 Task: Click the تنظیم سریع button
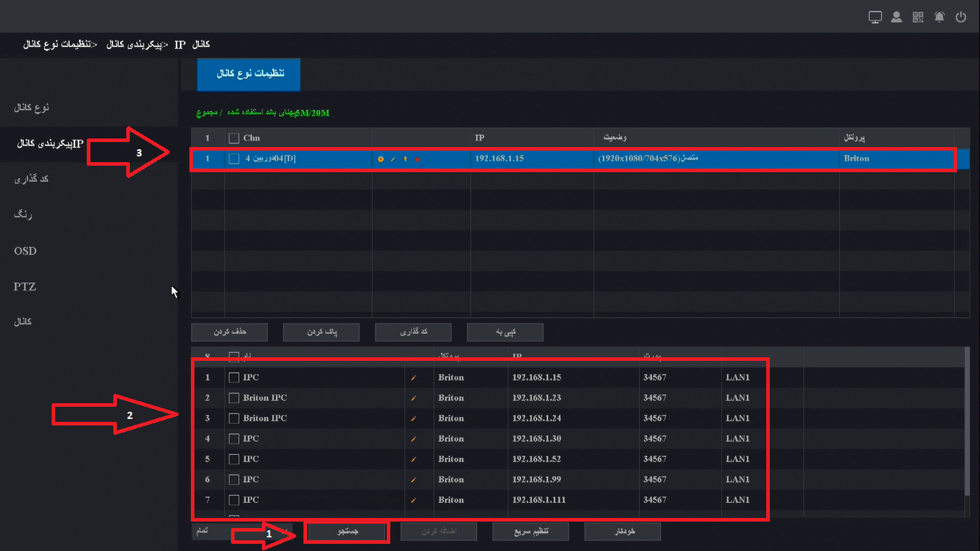coord(531,532)
